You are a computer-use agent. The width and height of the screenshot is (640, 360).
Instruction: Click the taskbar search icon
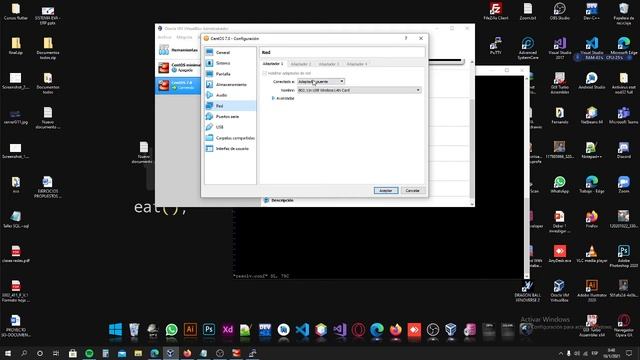[24, 353]
